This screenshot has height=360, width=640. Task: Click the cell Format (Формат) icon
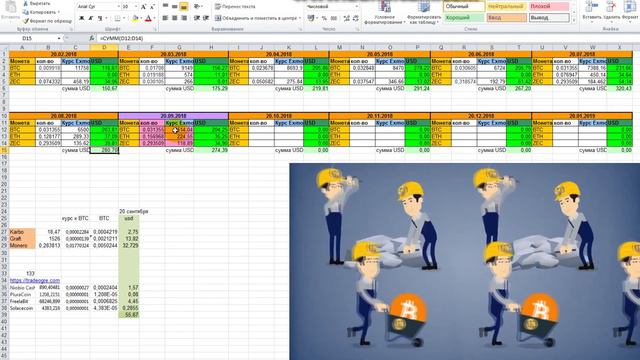(631, 7)
